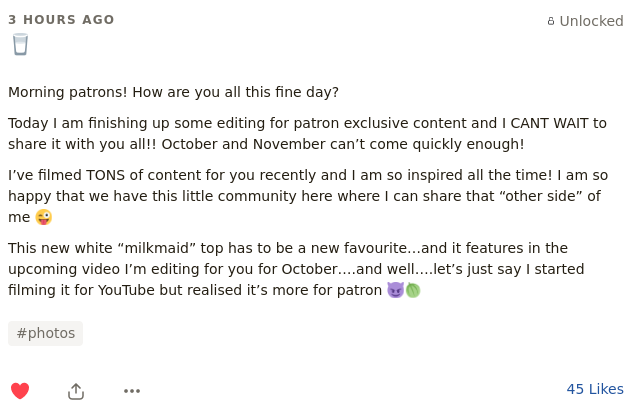Click the green melon emoji
Viewport: 633px width, 416px height.
point(413,290)
